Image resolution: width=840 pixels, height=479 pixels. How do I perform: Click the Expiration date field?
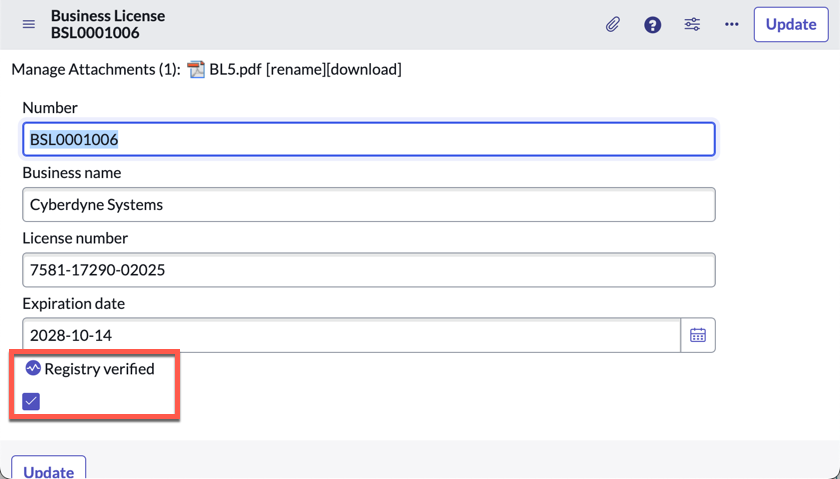tap(350, 336)
